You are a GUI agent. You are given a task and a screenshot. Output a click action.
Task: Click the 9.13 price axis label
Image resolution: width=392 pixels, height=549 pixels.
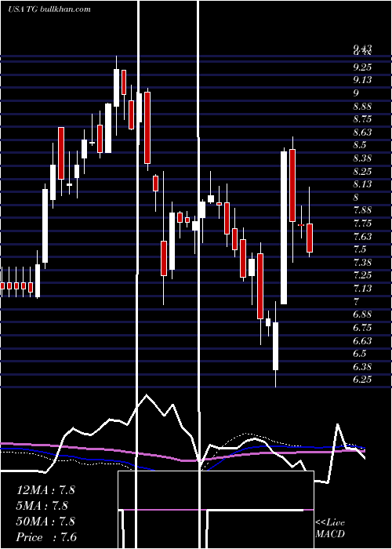(x=362, y=80)
